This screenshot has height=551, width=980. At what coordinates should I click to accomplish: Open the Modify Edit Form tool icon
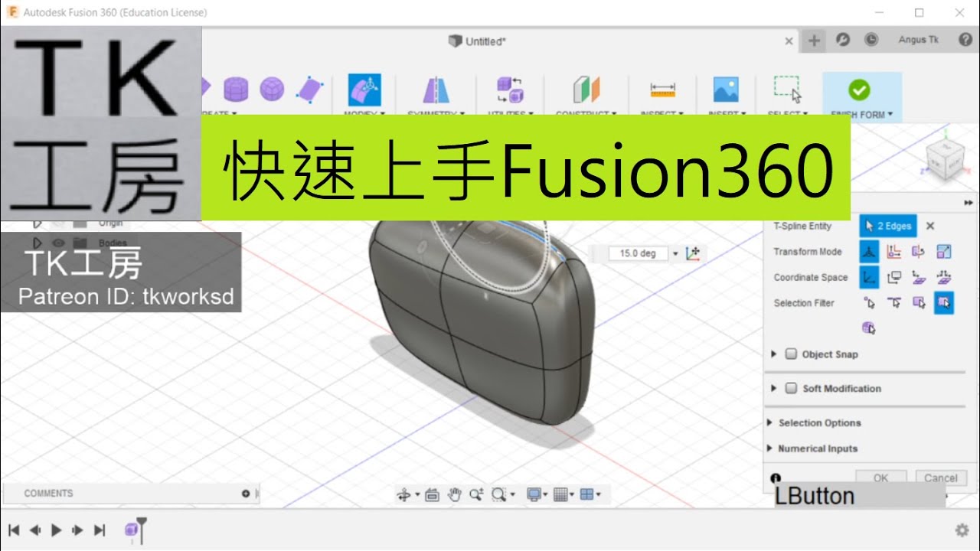pos(364,90)
